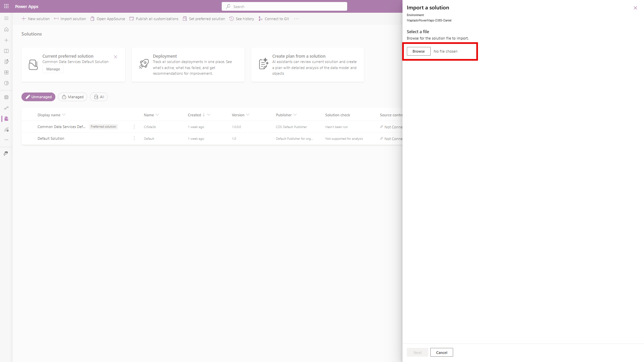Open the app launcher waffle icon
Screen dimensions: 644x362
coord(6,6)
